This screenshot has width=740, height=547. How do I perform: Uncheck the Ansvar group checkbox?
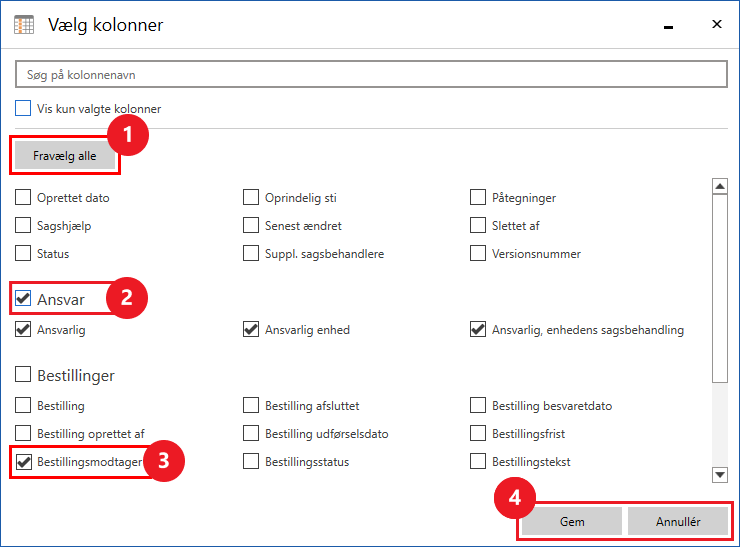pyautogui.click(x=23, y=298)
